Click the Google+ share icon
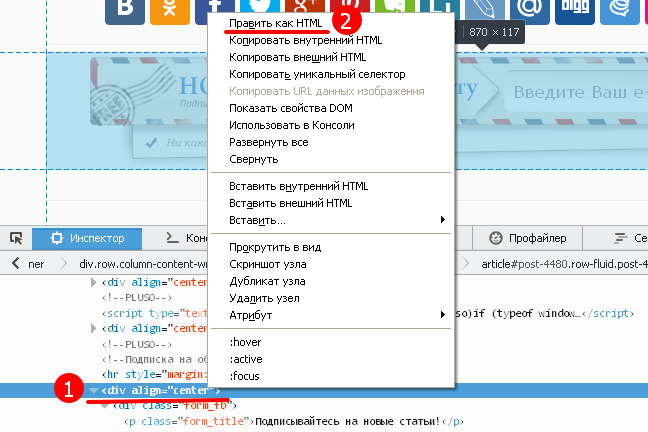The image size is (648, 432). point(305,6)
